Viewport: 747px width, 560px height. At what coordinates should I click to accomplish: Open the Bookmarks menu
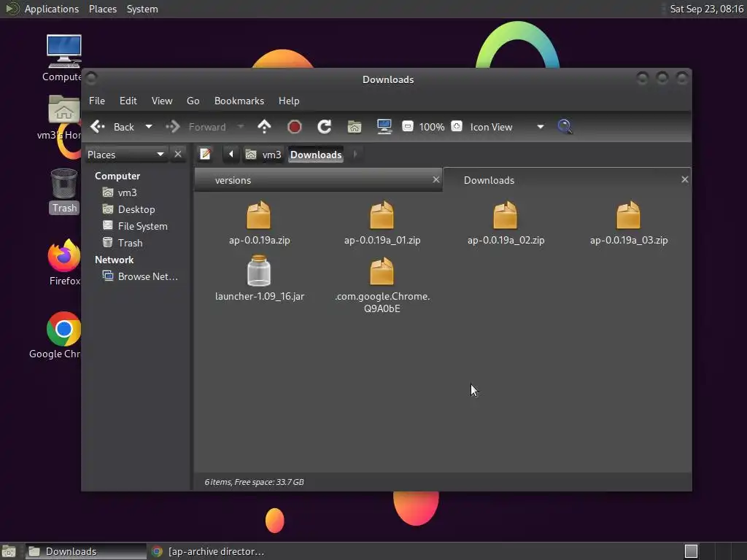(x=239, y=101)
